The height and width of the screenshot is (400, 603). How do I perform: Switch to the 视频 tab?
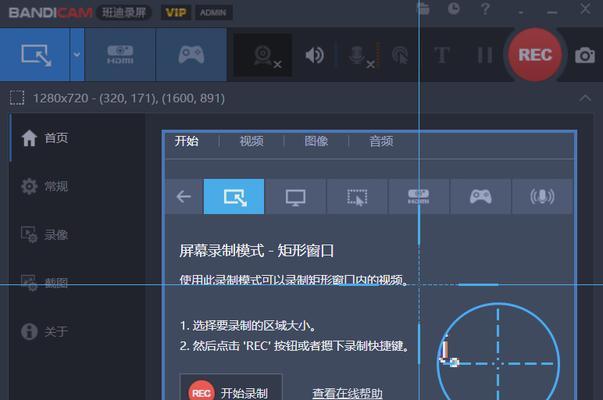(252, 141)
